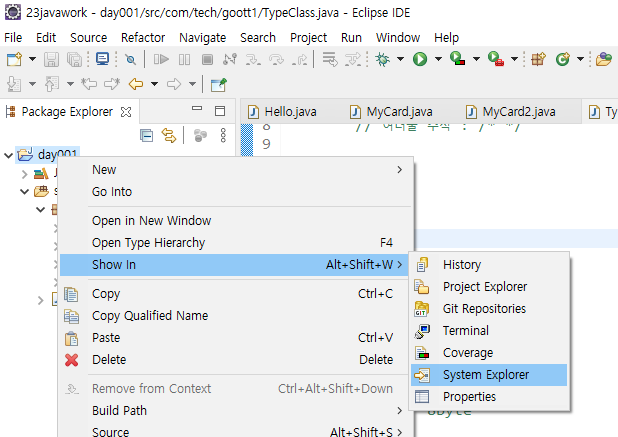Collapse the day001 project node
Image resolution: width=618 pixels, height=437 pixels.
8,155
